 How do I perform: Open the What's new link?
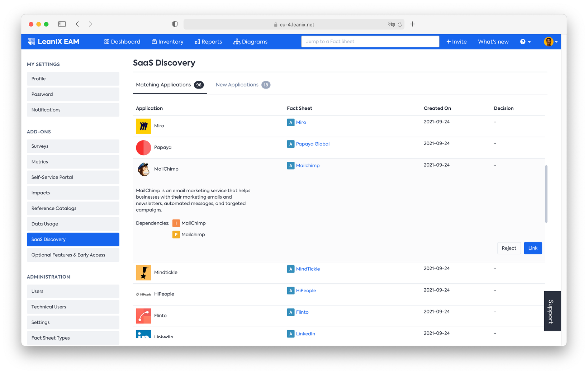point(493,42)
